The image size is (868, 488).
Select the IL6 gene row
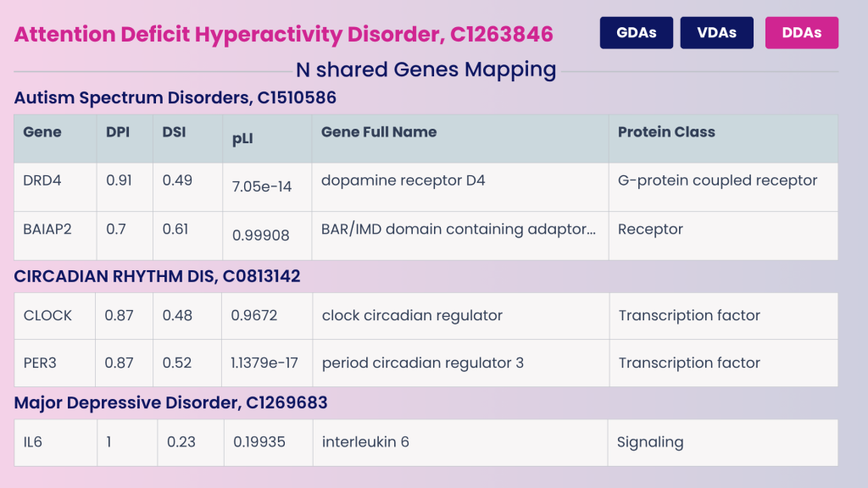click(31, 441)
